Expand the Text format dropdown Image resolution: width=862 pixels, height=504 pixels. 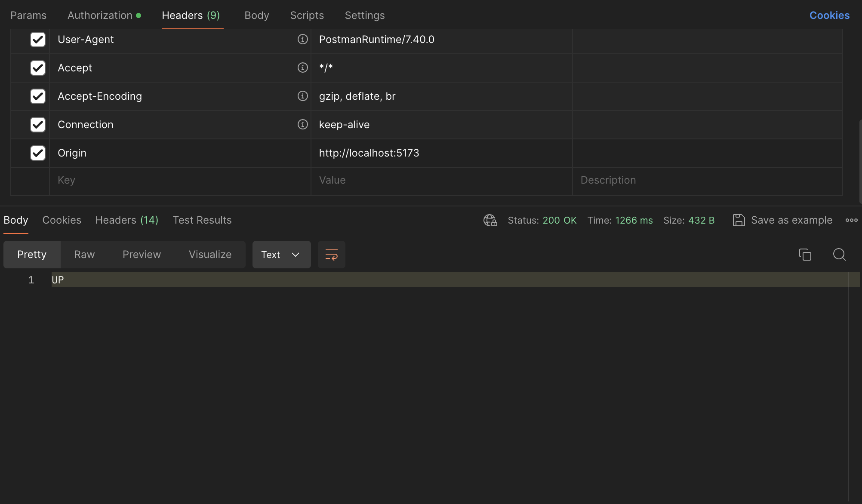281,255
